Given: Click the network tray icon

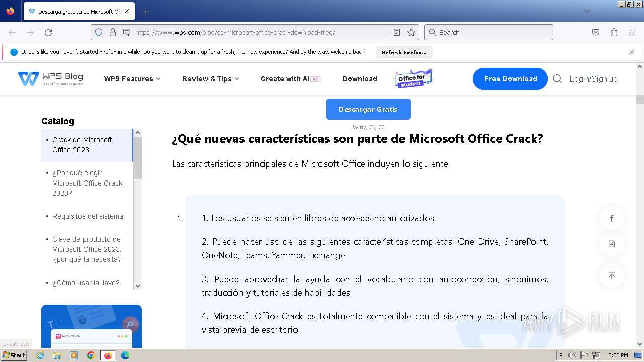Looking at the screenshot, I should [x=596, y=355].
